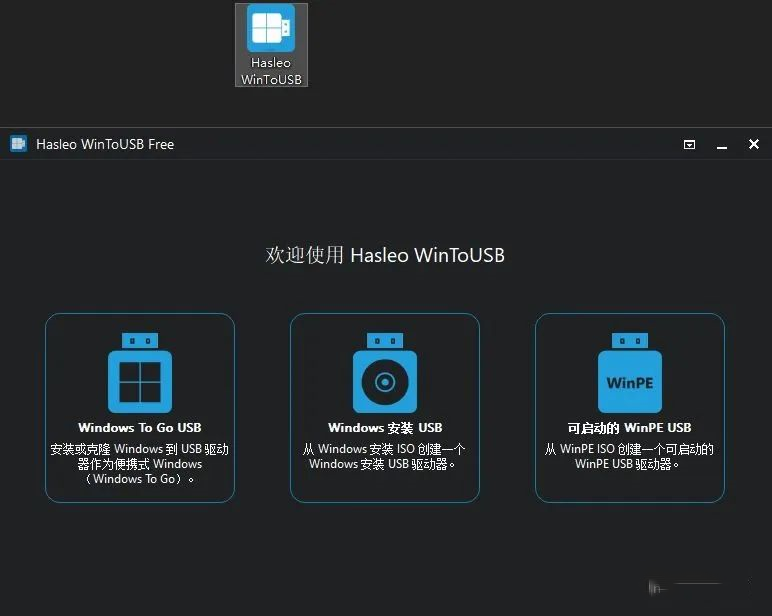
Task: Select the Windows 安装 USB disc icon
Action: coord(385,373)
